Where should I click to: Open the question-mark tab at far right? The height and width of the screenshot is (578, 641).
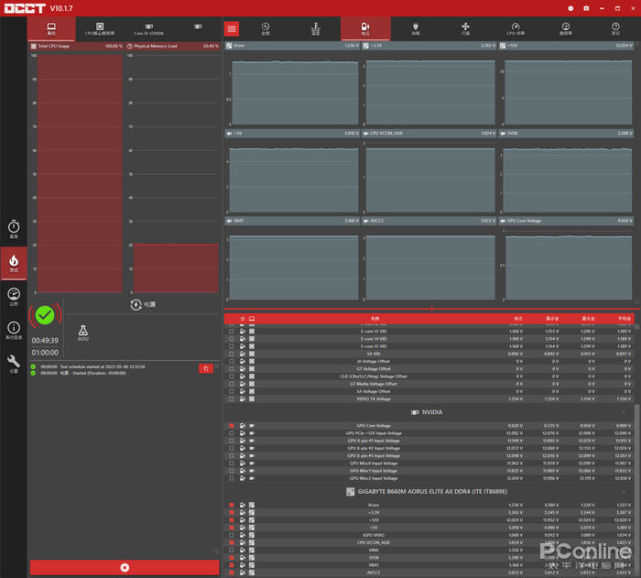(615, 29)
